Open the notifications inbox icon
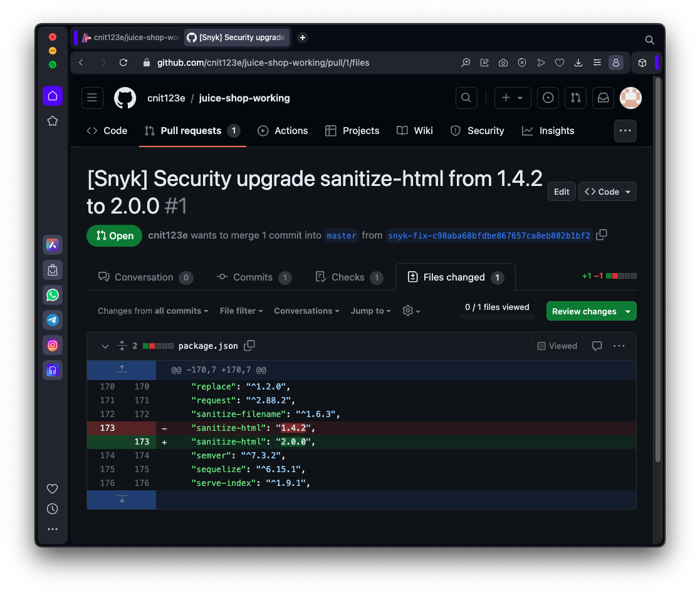 click(x=603, y=98)
